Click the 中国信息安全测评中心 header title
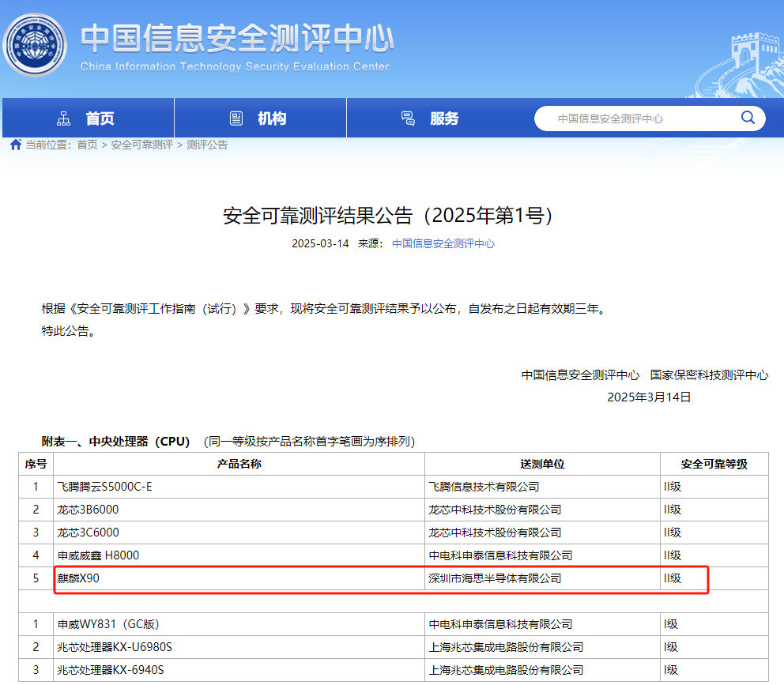The width and height of the screenshot is (784, 685). point(238,38)
